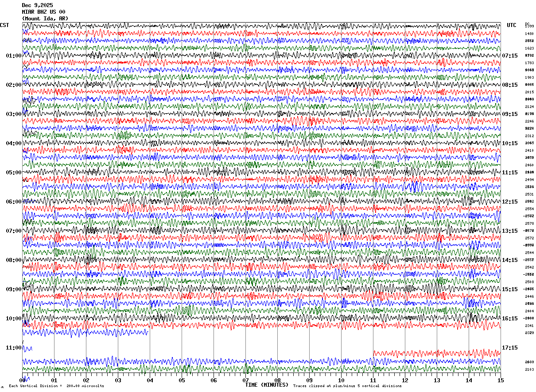Click the date label "Dec 9,2025"
The image size is (536, 392).
pos(37,5)
